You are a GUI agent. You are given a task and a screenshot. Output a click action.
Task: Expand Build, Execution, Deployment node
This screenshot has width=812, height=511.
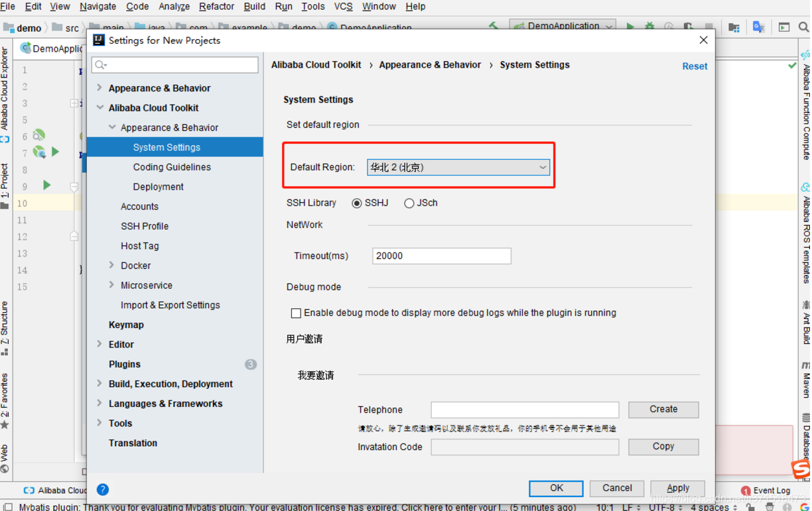100,384
